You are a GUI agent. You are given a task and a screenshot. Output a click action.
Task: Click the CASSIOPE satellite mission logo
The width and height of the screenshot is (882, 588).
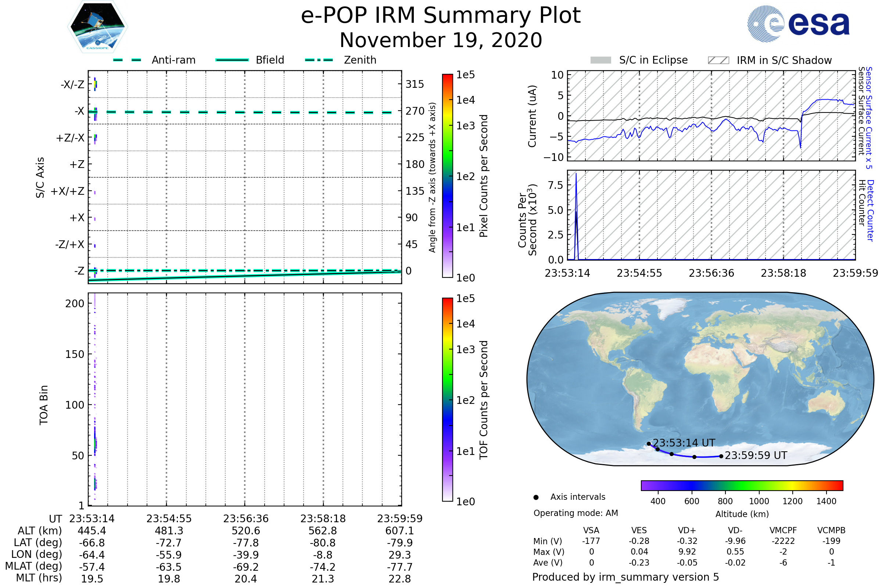click(x=97, y=27)
